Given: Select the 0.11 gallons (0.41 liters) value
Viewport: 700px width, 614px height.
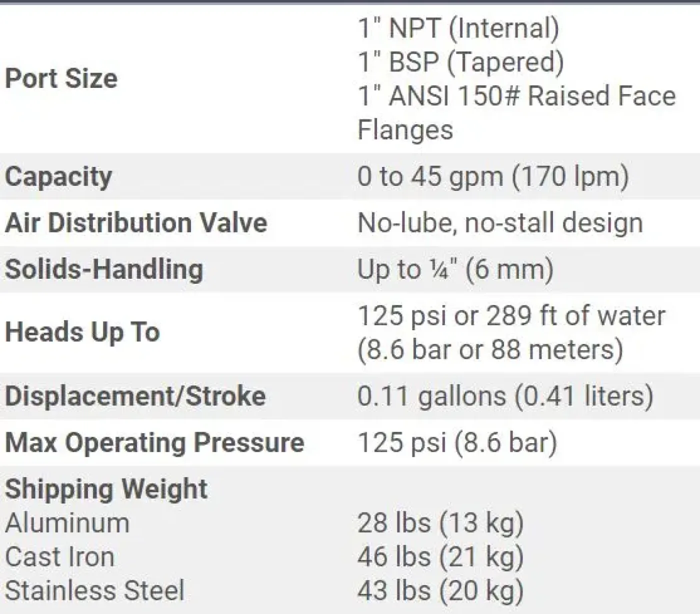Looking at the screenshot, I should [505, 396].
